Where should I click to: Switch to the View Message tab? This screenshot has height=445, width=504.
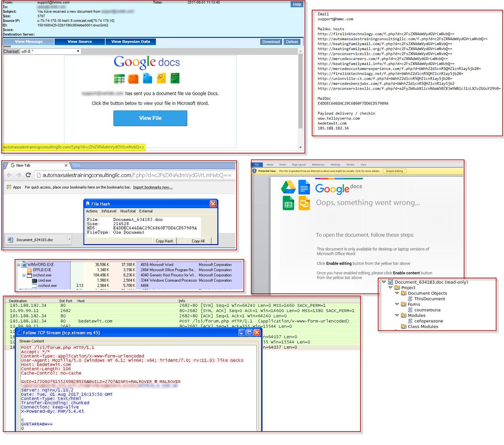click(29, 42)
